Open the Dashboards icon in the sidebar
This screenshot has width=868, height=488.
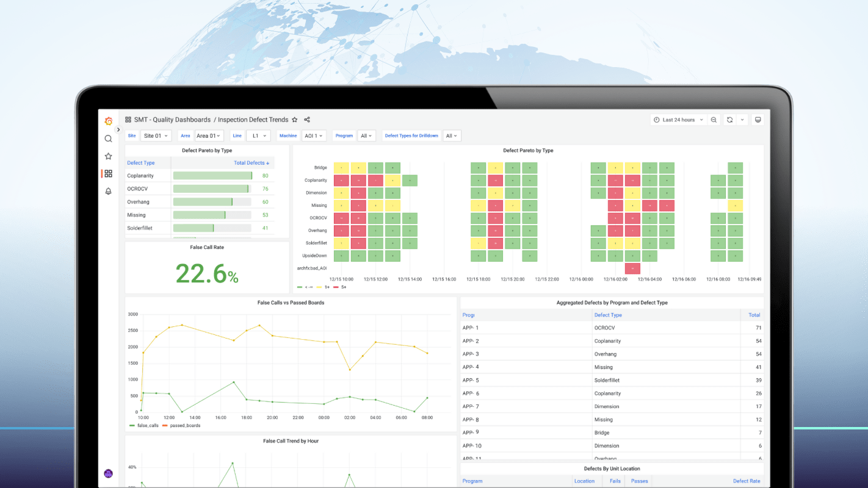[109, 174]
